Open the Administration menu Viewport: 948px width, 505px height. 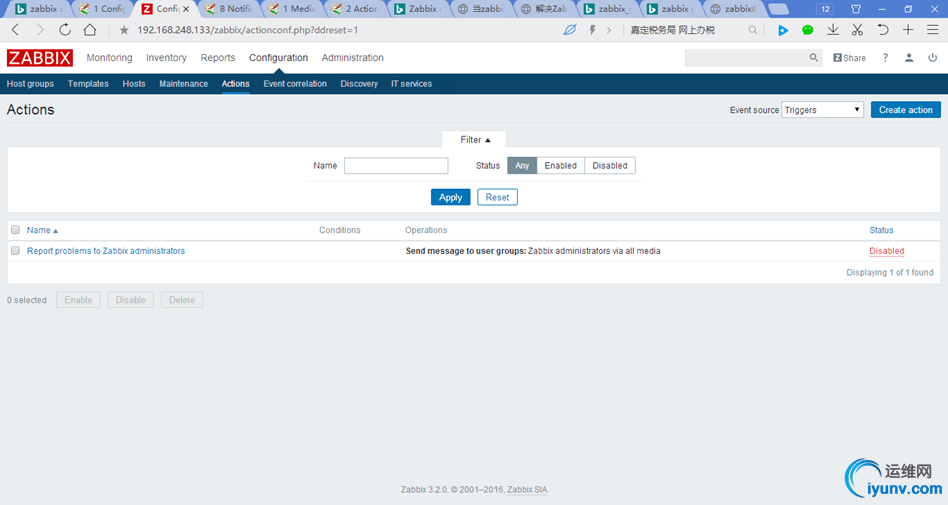pos(352,57)
